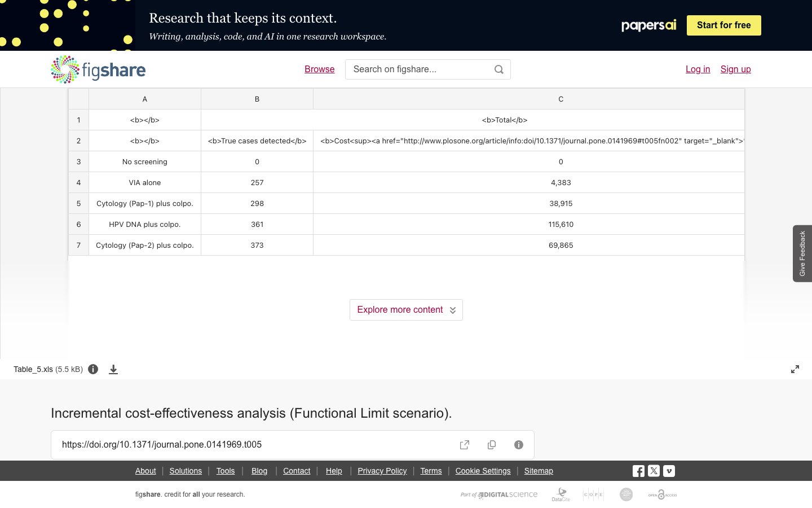Enter fullscreen view with the expand icon

click(x=795, y=369)
